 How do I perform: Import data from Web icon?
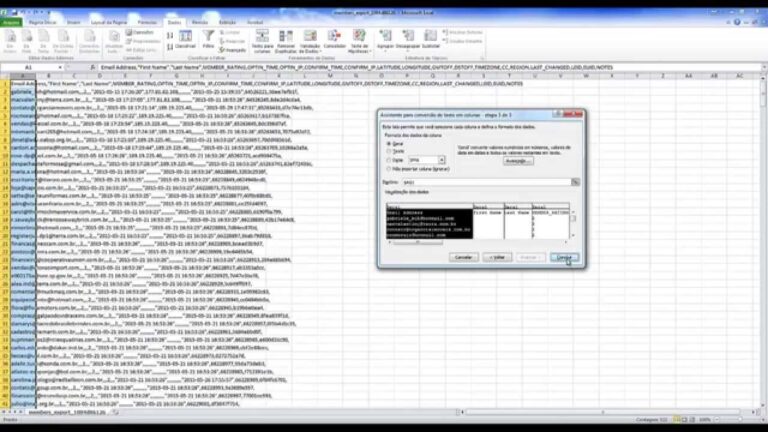coord(26,41)
